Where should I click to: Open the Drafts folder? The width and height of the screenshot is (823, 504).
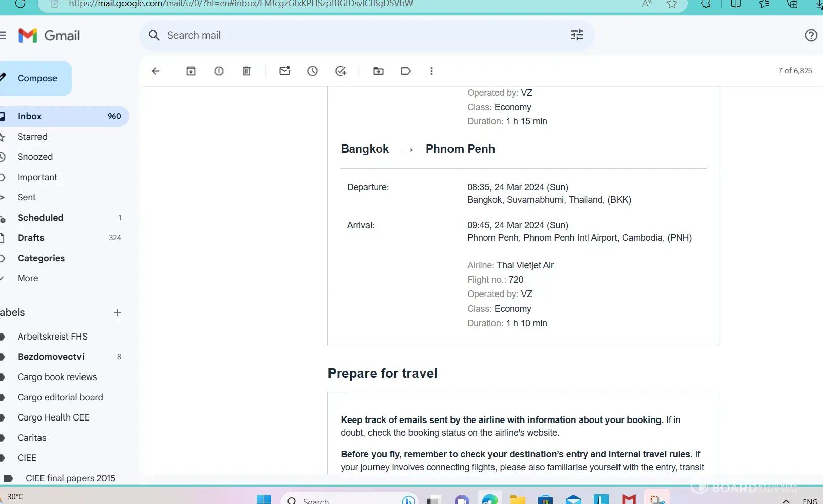[31, 238]
